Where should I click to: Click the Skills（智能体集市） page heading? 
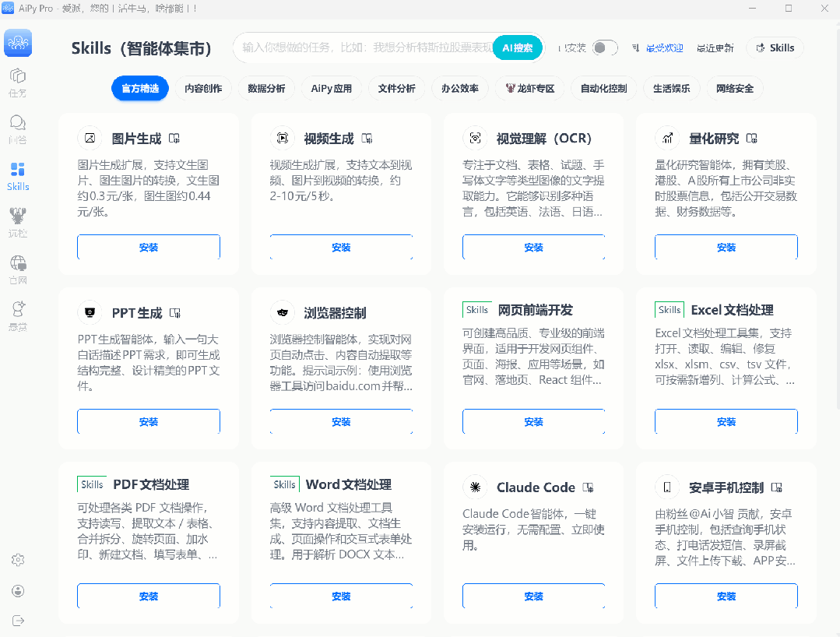click(142, 48)
